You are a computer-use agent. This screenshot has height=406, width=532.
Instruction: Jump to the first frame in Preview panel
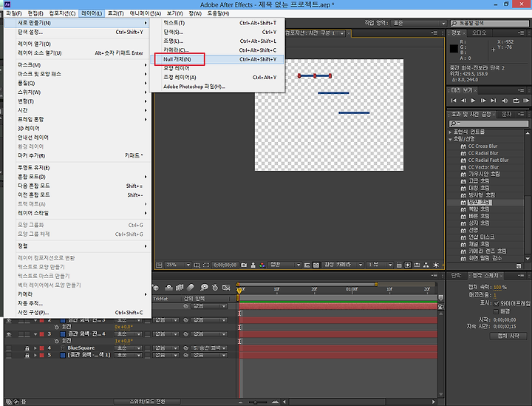click(454, 101)
